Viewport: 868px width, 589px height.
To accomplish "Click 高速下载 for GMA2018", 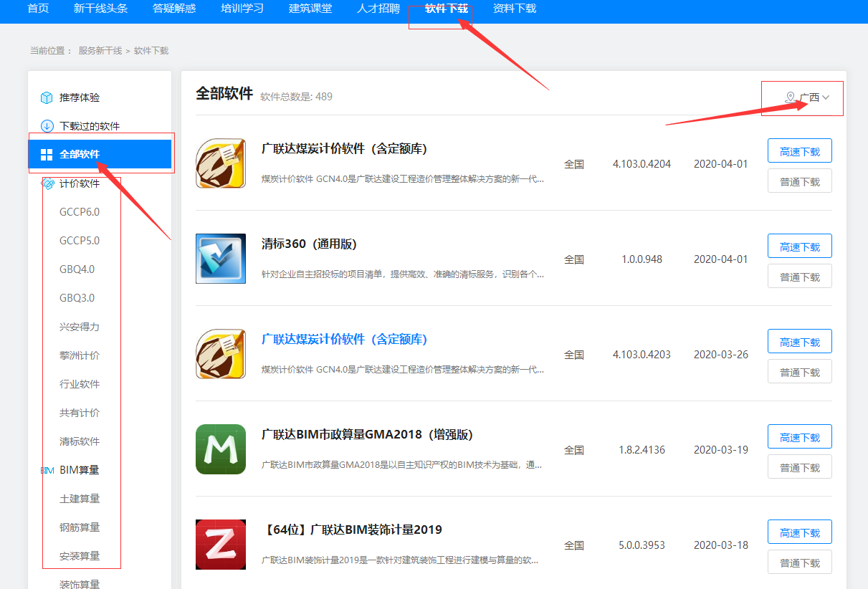I will pos(800,437).
